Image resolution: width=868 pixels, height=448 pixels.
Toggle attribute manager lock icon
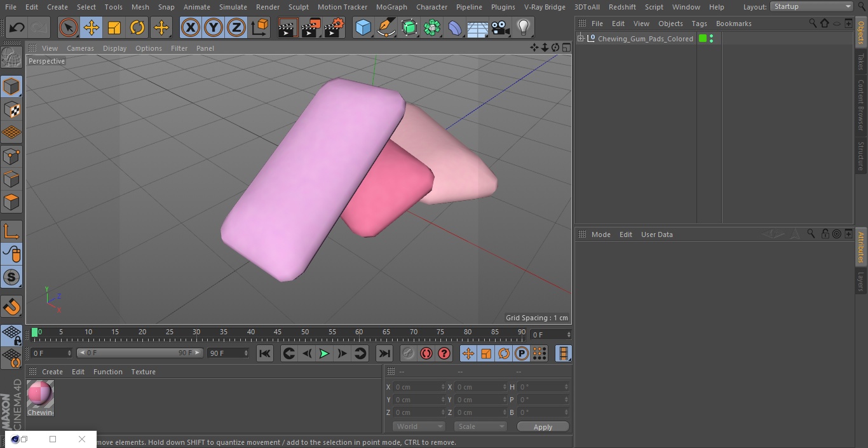pos(825,234)
